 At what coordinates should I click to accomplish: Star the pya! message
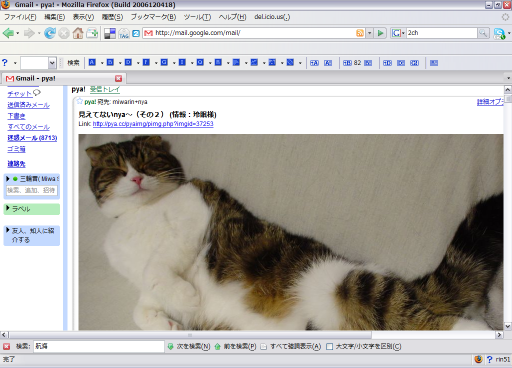pos(79,101)
